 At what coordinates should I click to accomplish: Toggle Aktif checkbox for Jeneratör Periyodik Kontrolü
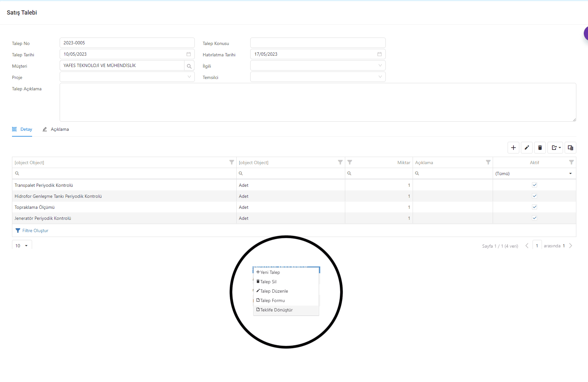pyautogui.click(x=535, y=218)
